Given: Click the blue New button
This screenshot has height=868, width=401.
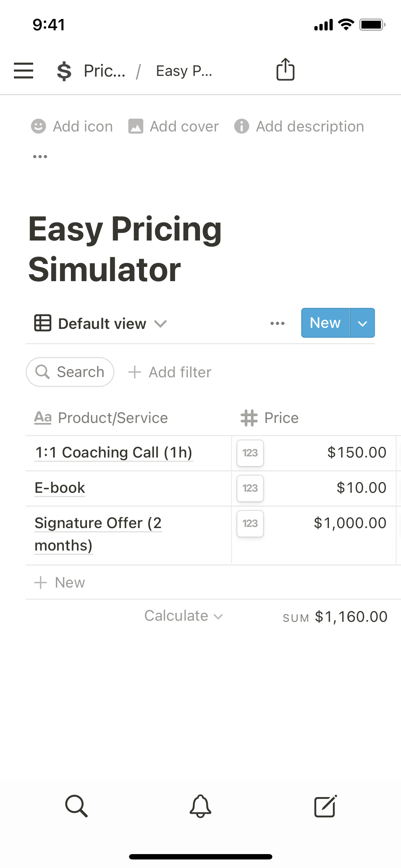Looking at the screenshot, I should click(325, 323).
